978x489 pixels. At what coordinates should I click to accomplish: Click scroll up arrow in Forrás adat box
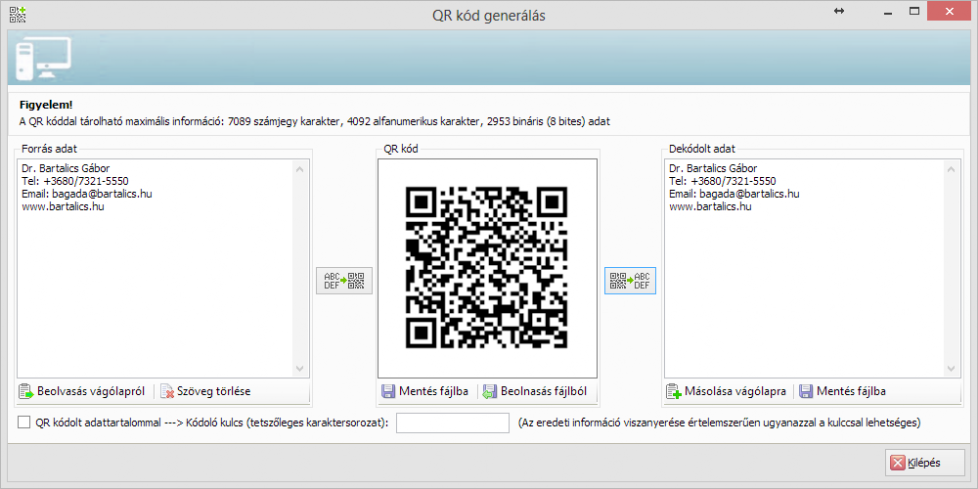pos(300,169)
